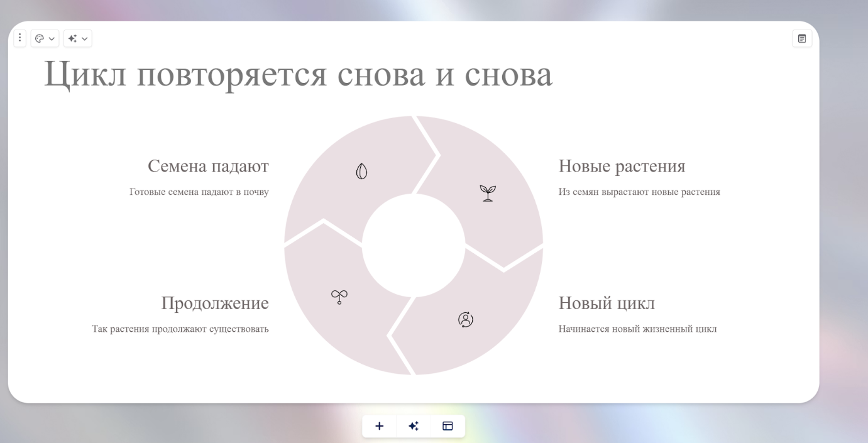Click the white center of the cycle diagram
Viewport: 868px width, 443px height.
point(414,245)
